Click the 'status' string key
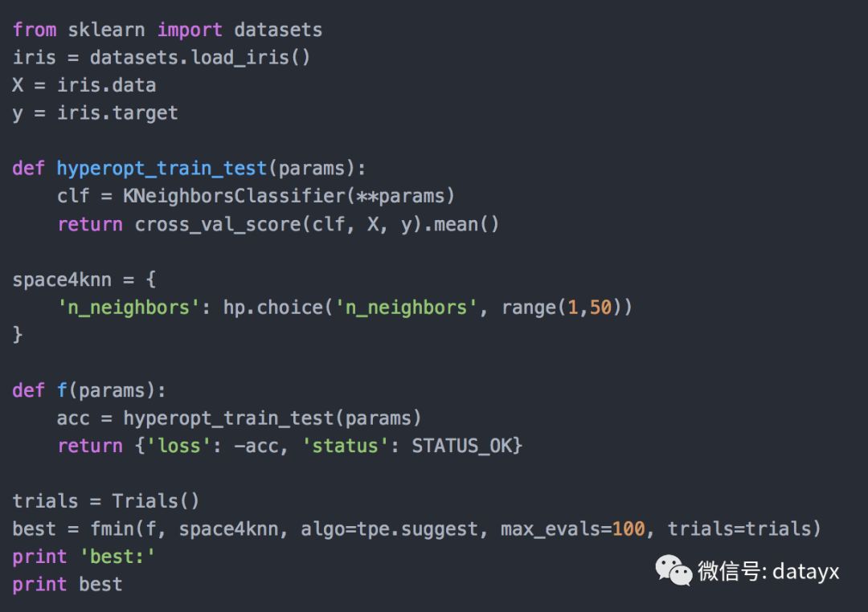This screenshot has width=868, height=612. (345, 446)
